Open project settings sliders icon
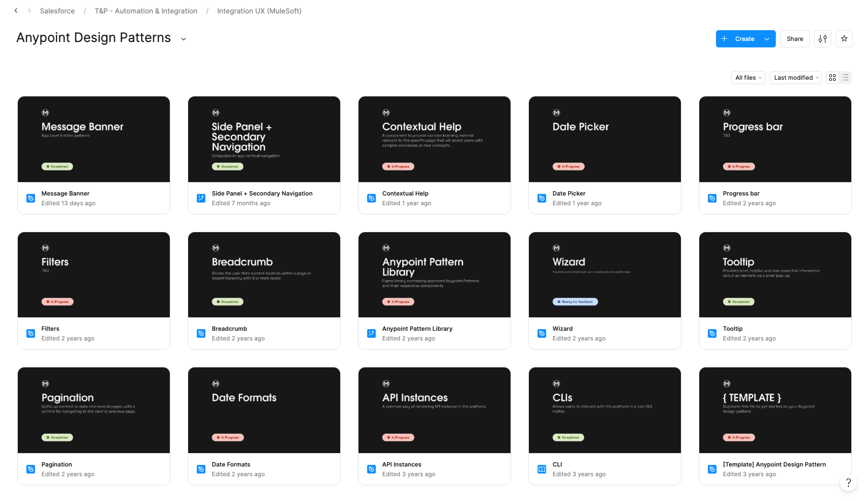The height and width of the screenshot is (501, 868). (823, 39)
